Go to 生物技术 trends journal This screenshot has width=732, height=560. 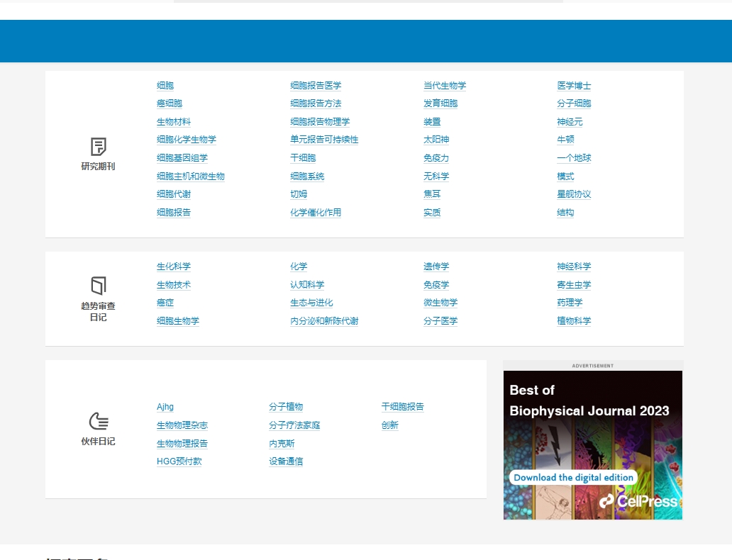(174, 285)
